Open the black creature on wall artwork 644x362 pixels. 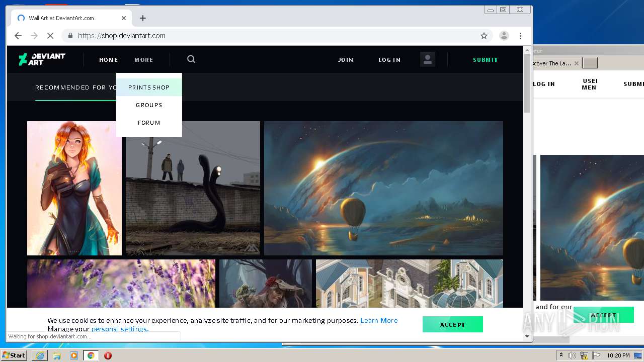coord(193,188)
